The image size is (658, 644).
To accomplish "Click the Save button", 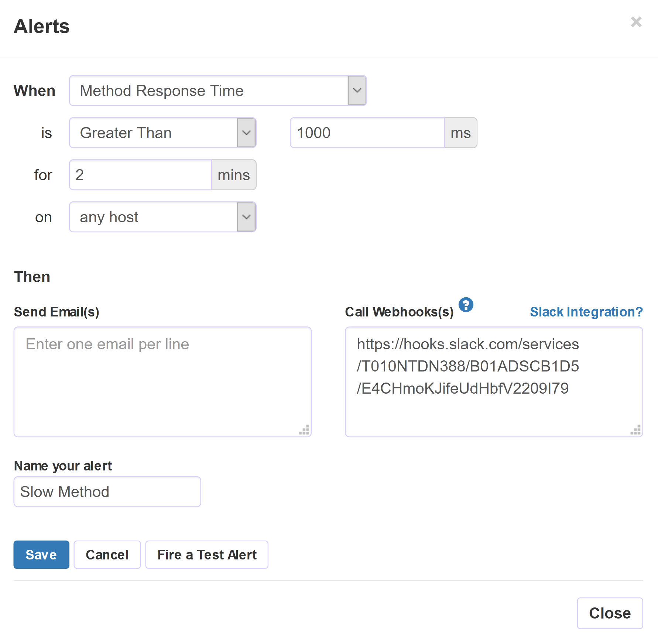I will tap(41, 555).
